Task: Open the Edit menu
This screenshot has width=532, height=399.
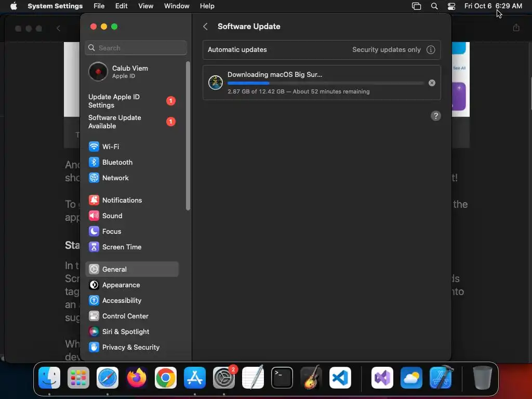Action: 121,6
